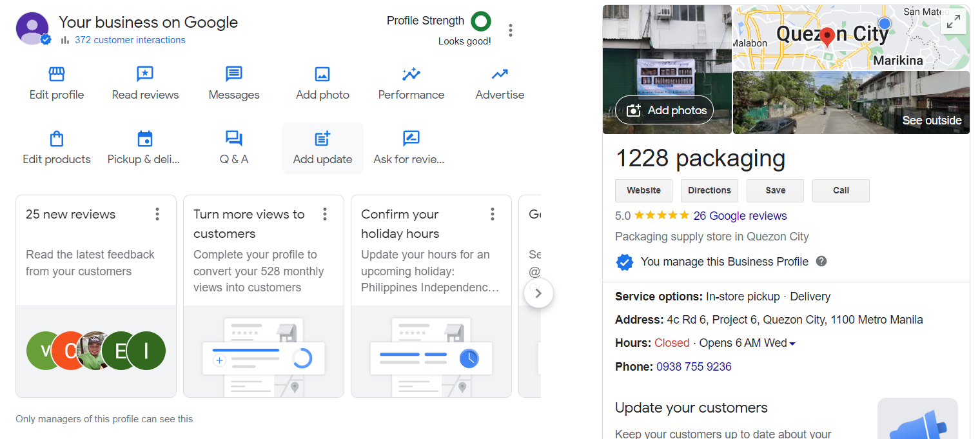Open Messages chat icon
This screenshot has width=980, height=439.
(x=234, y=74)
